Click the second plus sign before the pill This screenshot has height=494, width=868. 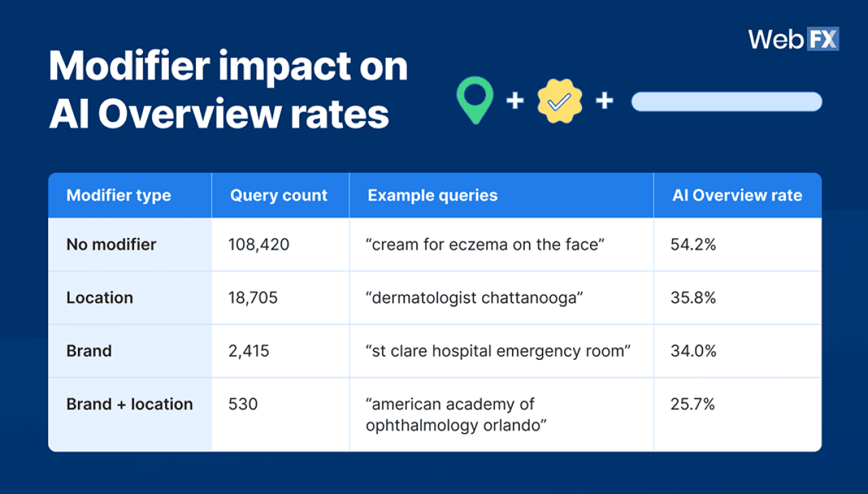coord(603,102)
